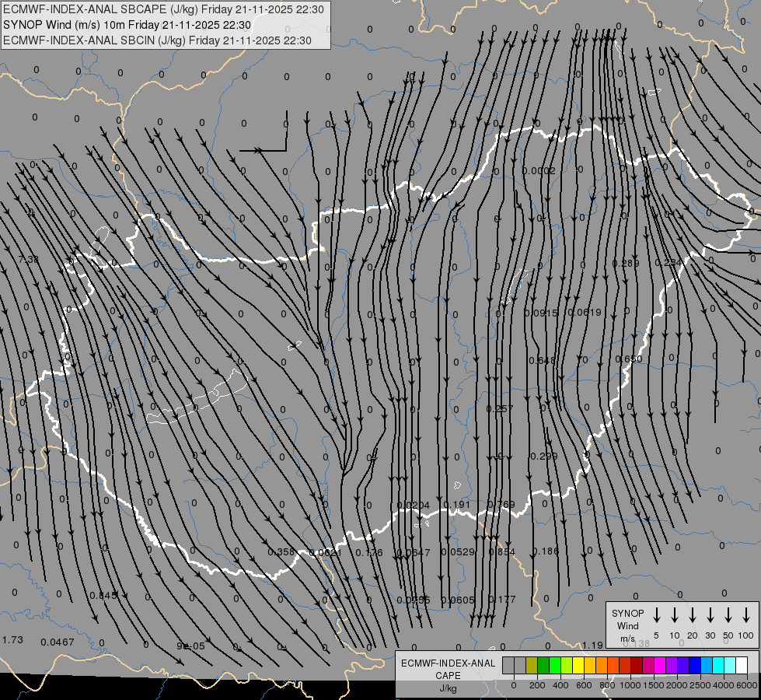The height and width of the screenshot is (700, 761).
Task: Click the 0.257 map value
Action: [x=499, y=409]
